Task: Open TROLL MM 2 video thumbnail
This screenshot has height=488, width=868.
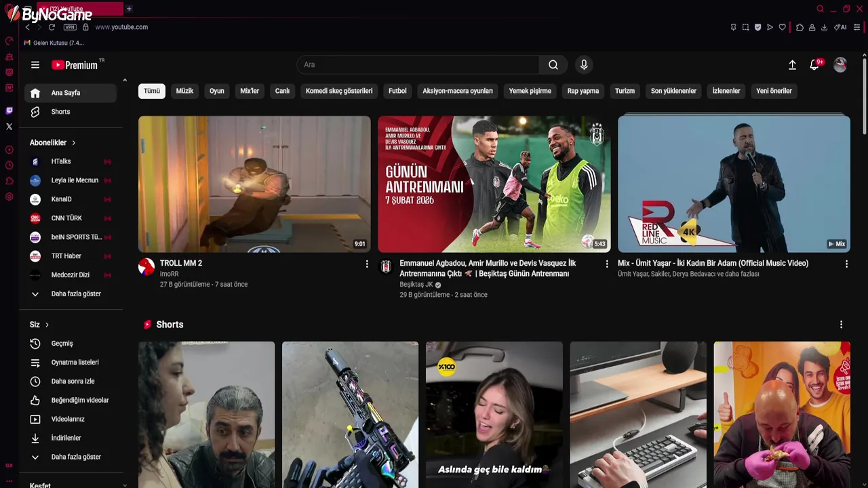Action: (x=254, y=184)
